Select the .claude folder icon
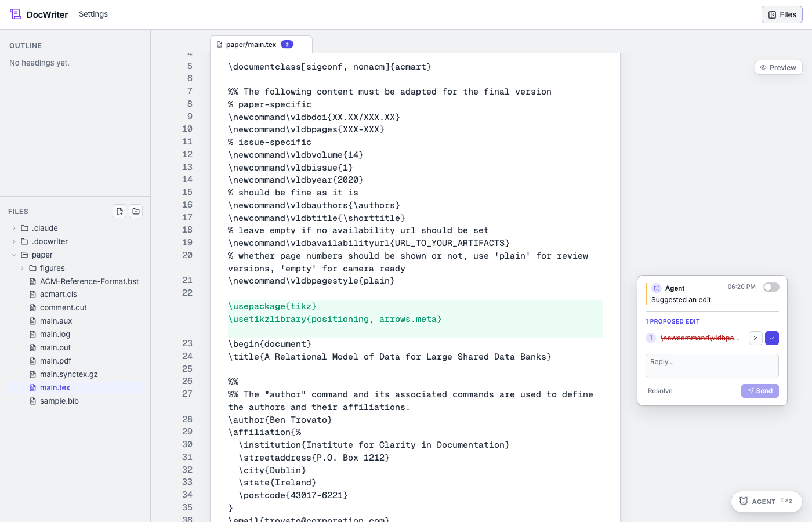This screenshot has height=522, width=812. point(25,228)
